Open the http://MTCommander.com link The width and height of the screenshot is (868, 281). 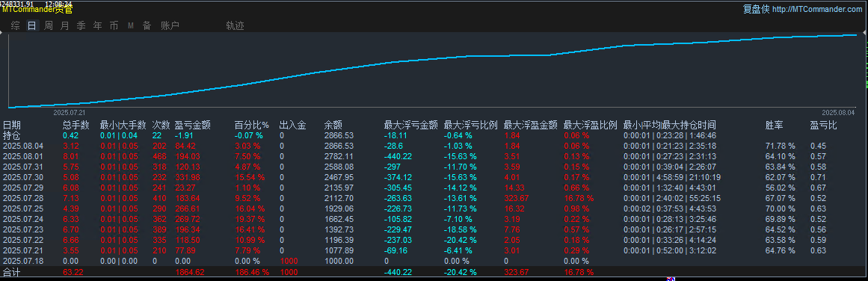(x=817, y=10)
